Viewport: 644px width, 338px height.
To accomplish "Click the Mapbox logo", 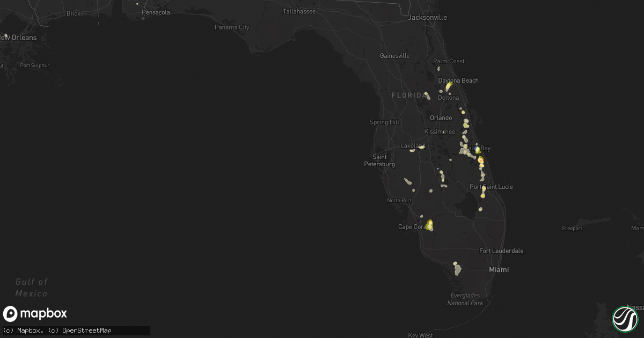I will pyautogui.click(x=35, y=313).
